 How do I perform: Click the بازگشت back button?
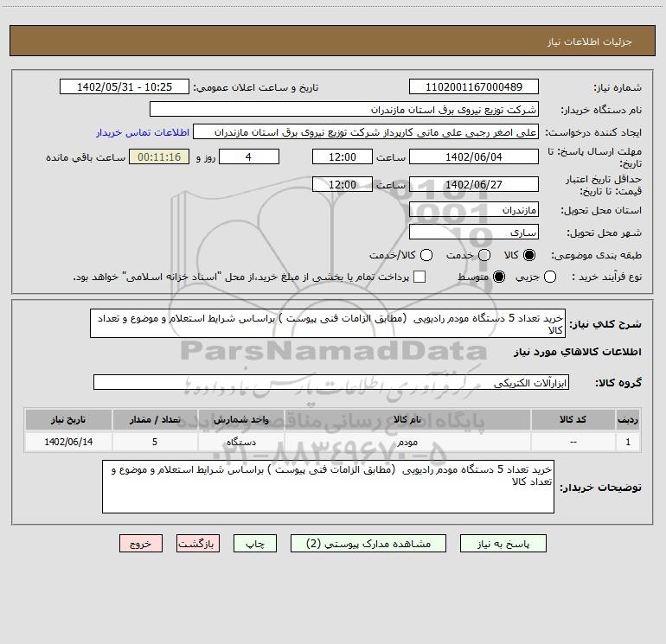pos(198,544)
